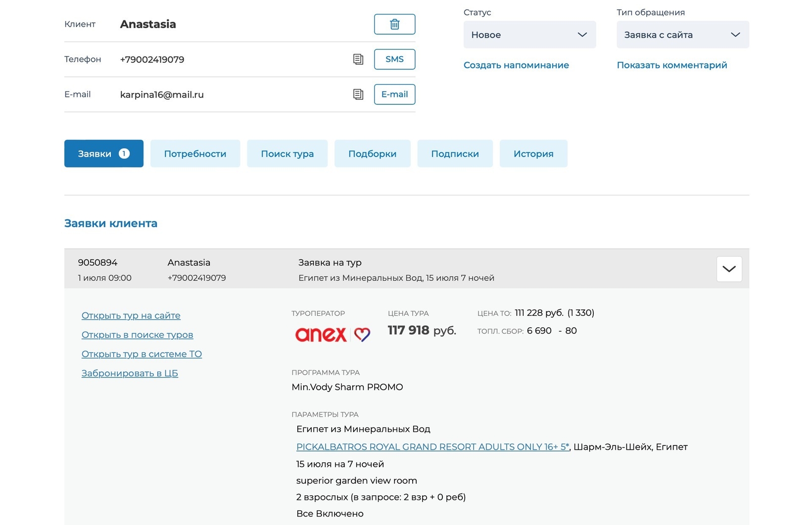
Task: Switch to the Потребности tab
Action: point(195,154)
